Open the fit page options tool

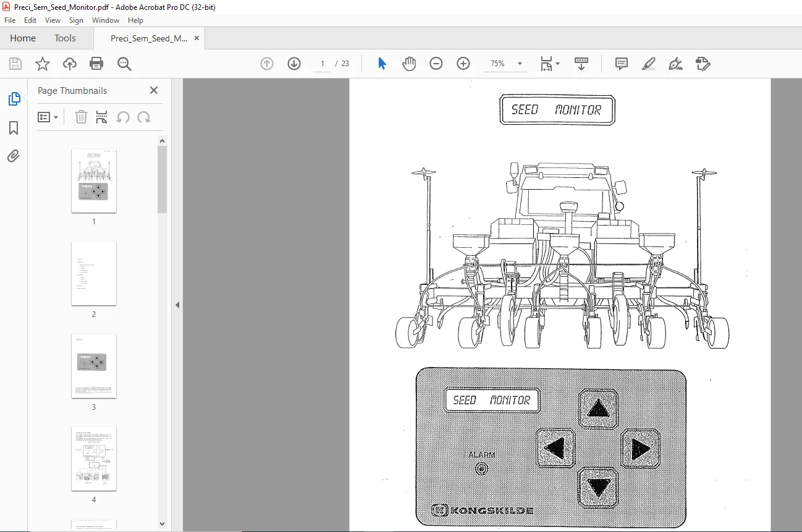click(x=549, y=64)
